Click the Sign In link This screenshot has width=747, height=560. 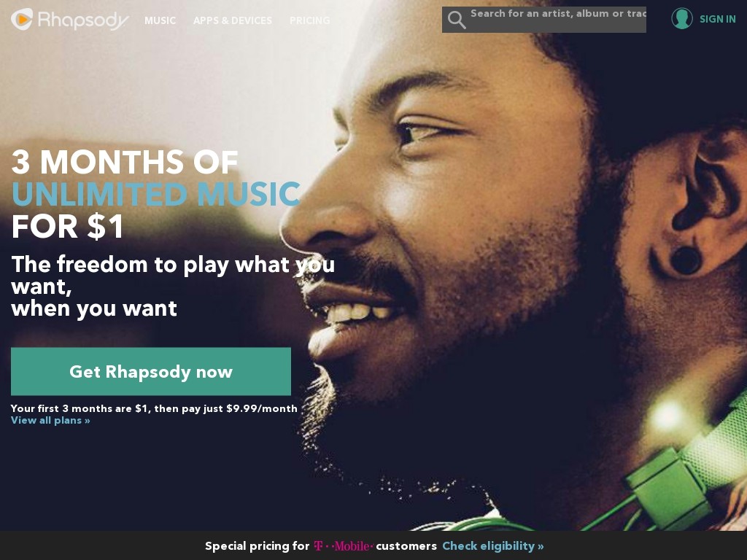718,19
